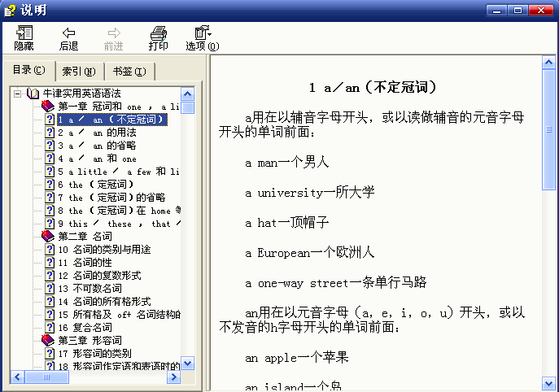Click the 第二章 名词 chapter book icon

(x=48, y=237)
